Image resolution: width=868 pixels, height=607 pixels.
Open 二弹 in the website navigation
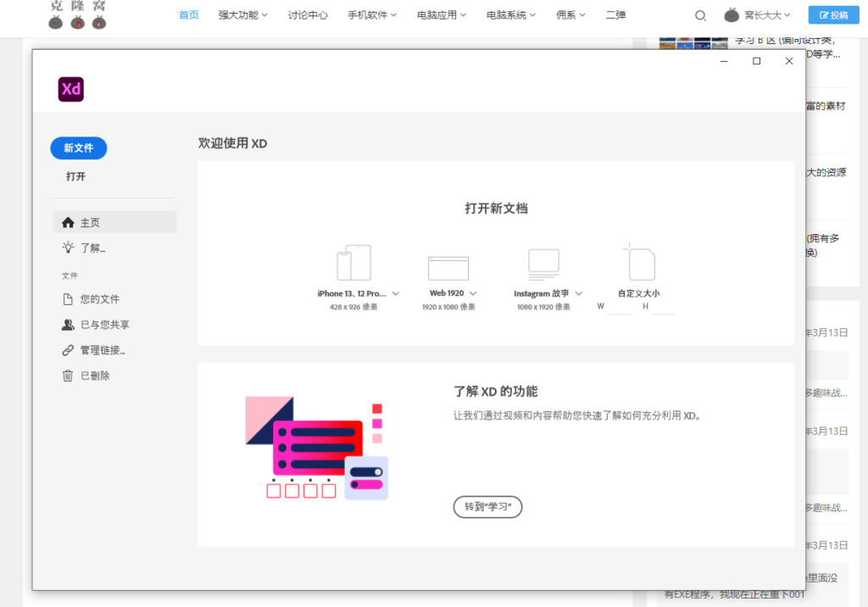tap(615, 15)
